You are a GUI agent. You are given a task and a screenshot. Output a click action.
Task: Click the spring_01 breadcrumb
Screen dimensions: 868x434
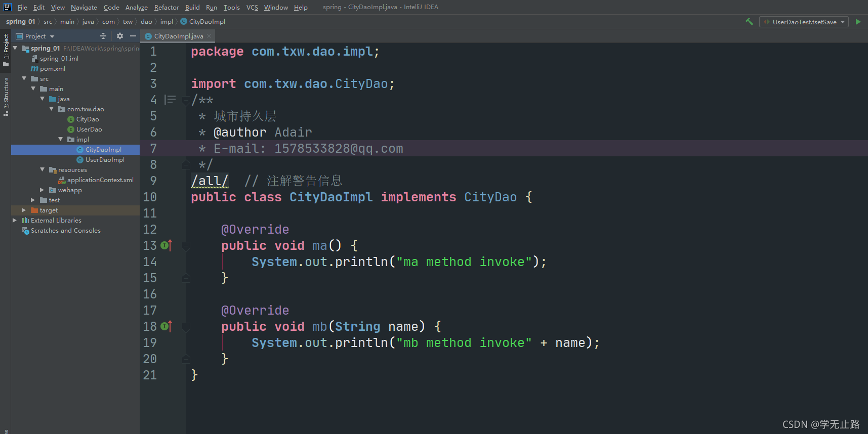coord(21,21)
